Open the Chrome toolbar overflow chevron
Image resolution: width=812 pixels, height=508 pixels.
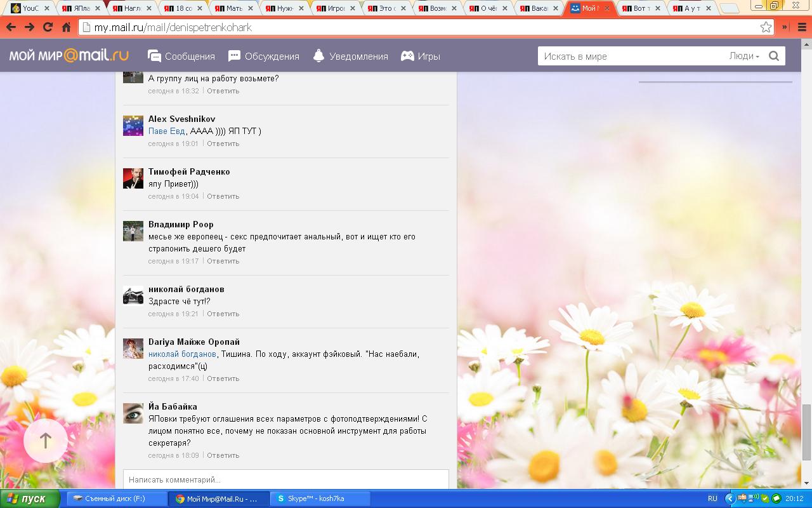[x=785, y=27]
